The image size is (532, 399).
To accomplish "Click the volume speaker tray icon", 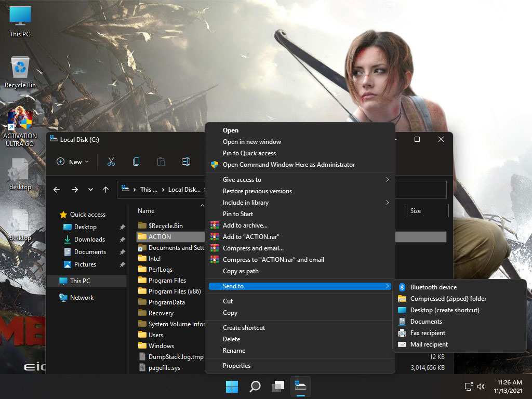I will tap(481, 387).
